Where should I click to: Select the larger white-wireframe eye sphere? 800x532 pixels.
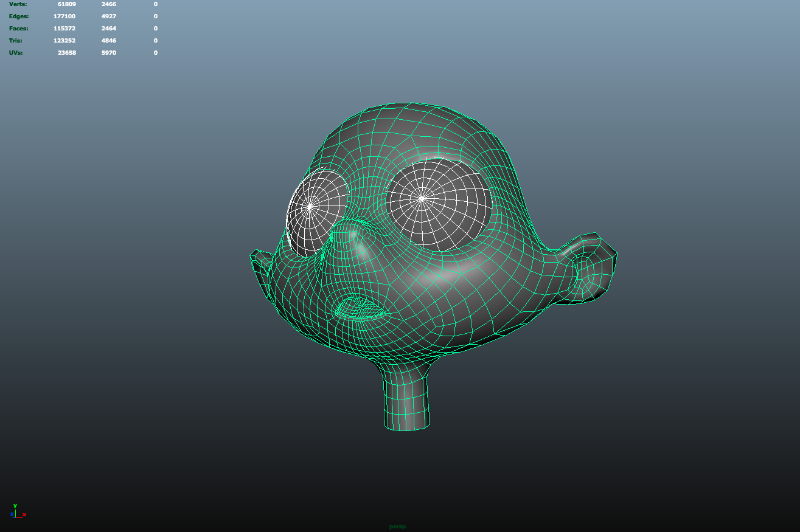click(x=438, y=206)
